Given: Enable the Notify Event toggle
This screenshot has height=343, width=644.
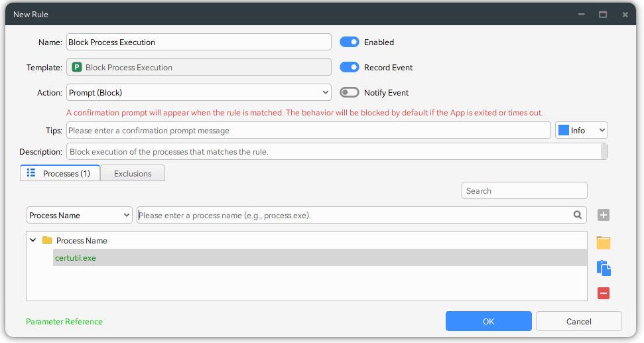Looking at the screenshot, I should tap(350, 93).
